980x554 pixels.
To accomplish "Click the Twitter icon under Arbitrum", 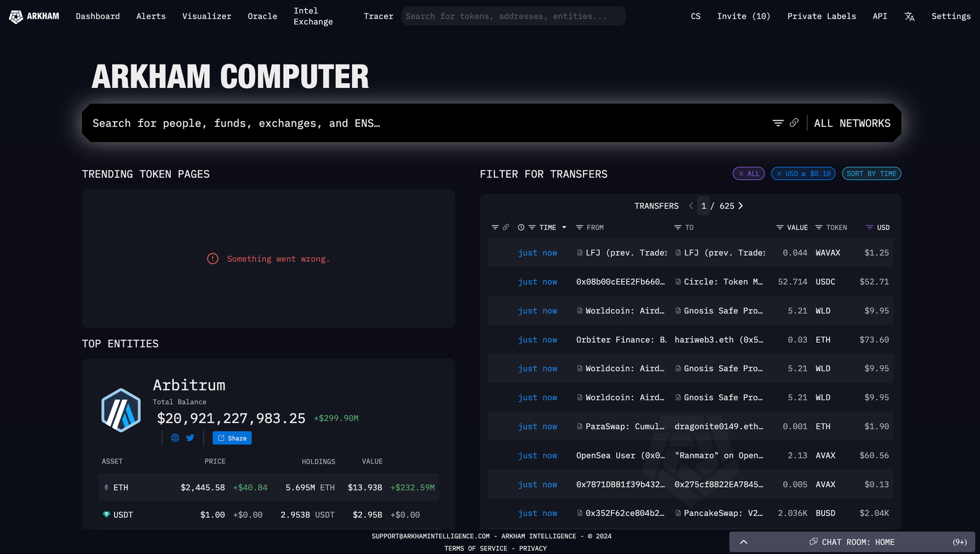I will pos(190,438).
